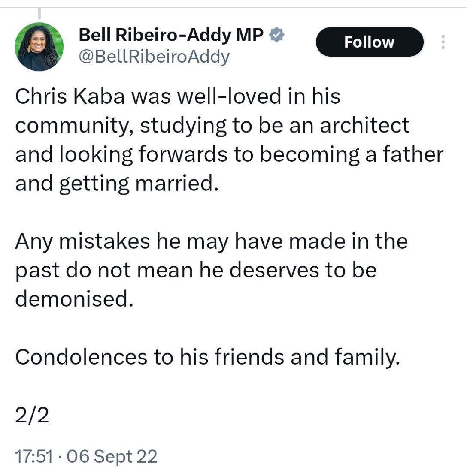Open the @BellRibeiroAddy handle link
Image resolution: width=467 pixels, height=476 pixels.
(x=154, y=56)
